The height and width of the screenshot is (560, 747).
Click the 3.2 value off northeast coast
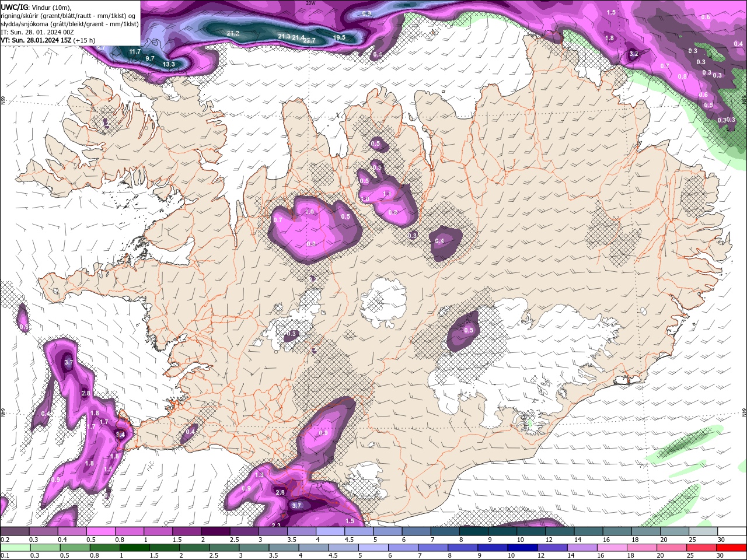coord(634,54)
